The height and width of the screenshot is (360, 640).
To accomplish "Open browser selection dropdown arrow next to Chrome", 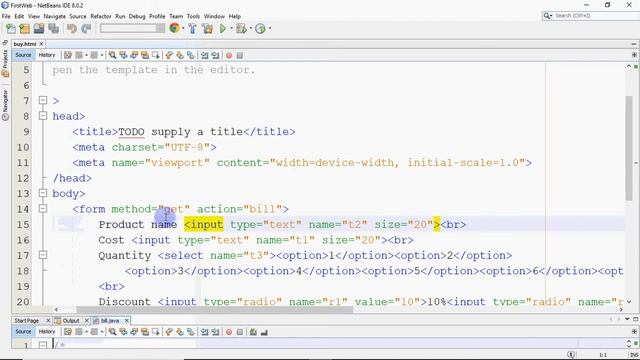I will [183, 29].
